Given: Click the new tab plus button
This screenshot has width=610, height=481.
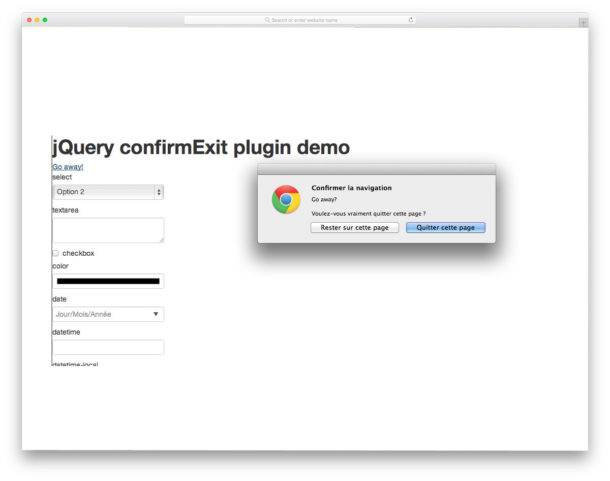Looking at the screenshot, I should click(x=583, y=23).
